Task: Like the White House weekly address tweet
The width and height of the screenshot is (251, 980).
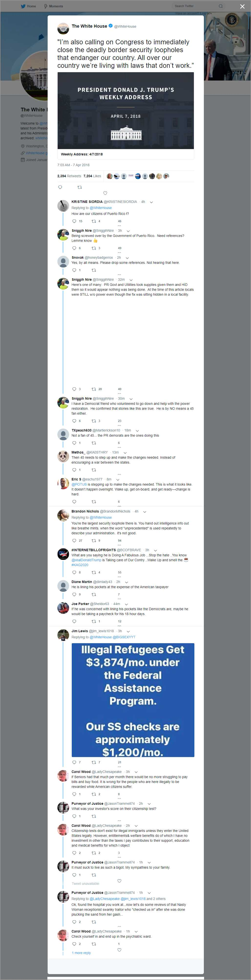Action: 105,193
